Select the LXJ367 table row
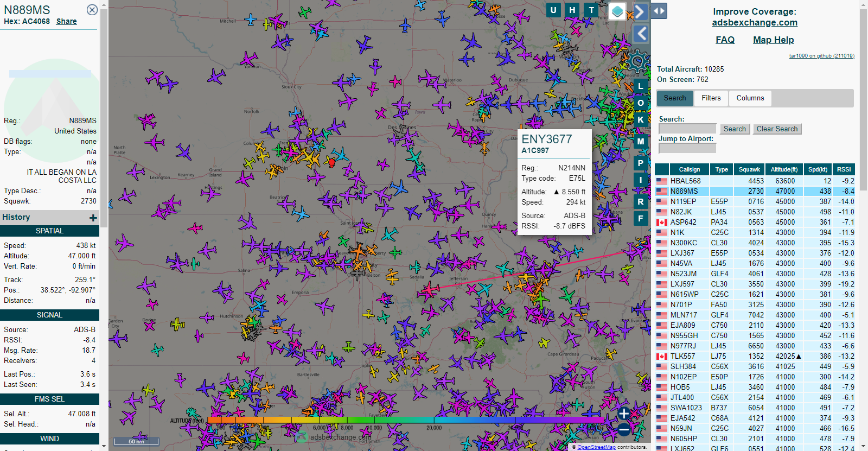 pyautogui.click(x=755, y=253)
